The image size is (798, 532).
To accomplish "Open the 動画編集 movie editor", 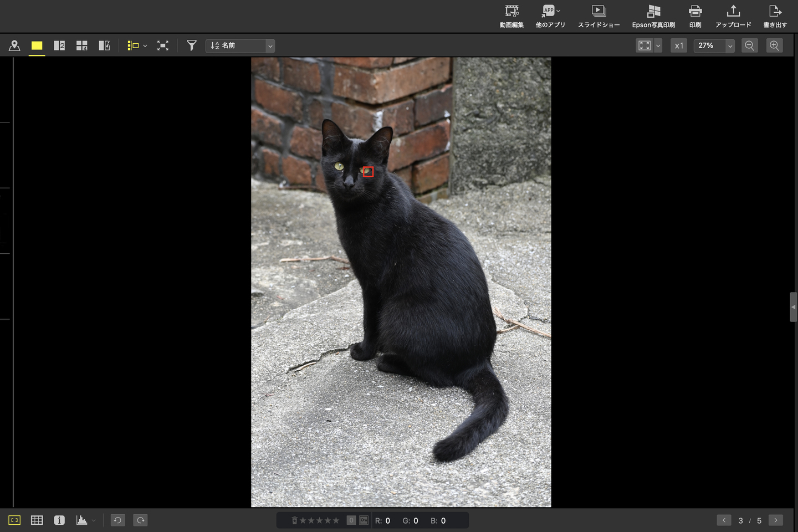I will click(511, 16).
